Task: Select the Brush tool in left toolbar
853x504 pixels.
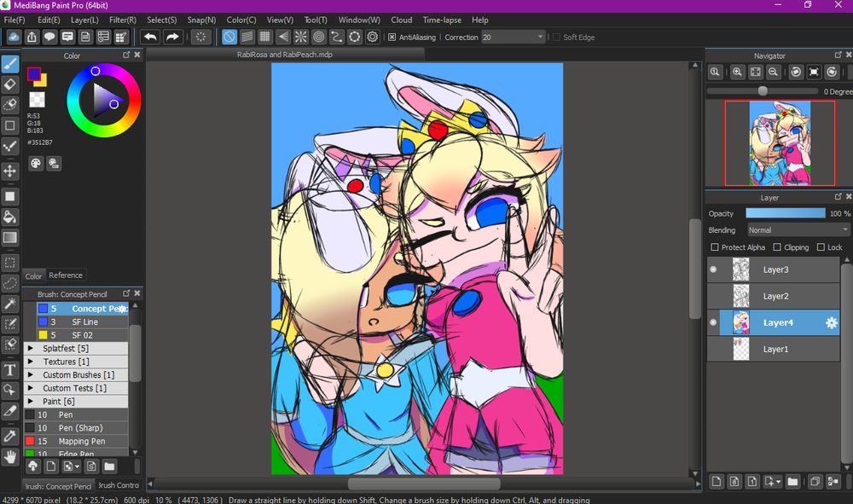Action: [x=9, y=64]
